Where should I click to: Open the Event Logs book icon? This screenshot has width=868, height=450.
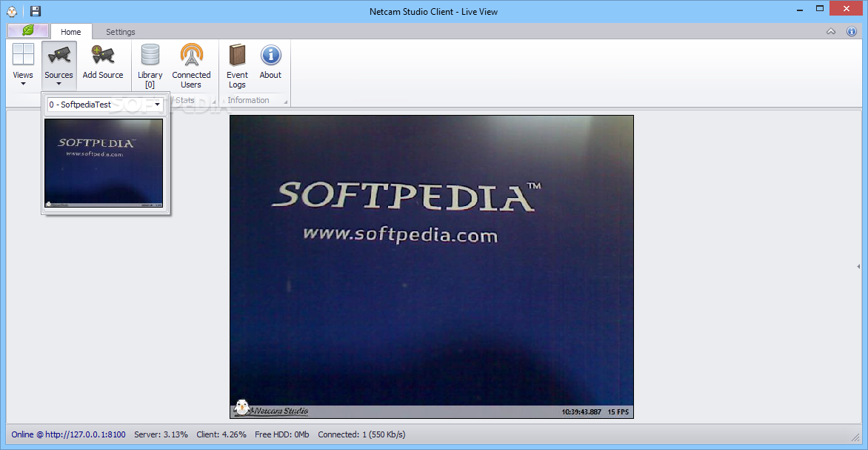[237, 54]
